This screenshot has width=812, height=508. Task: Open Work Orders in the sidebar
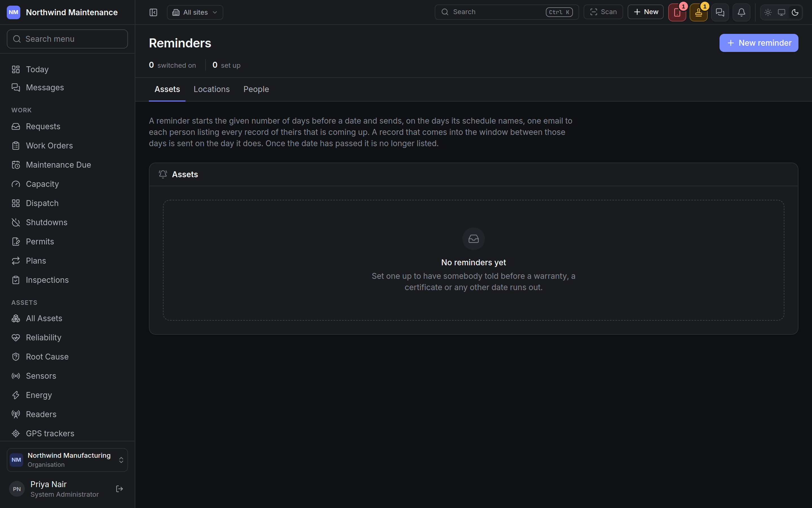click(x=67, y=145)
